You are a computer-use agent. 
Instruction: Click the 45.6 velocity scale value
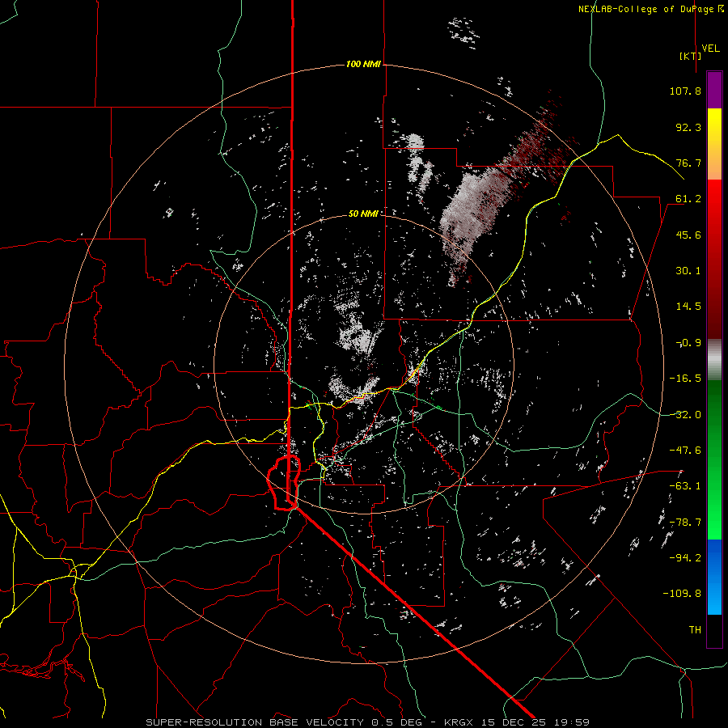point(688,235)
